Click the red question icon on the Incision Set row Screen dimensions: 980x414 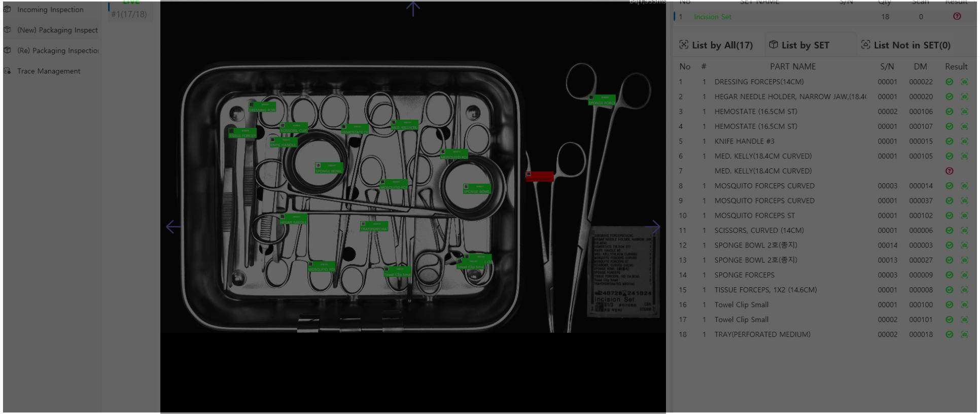point(957,16)
